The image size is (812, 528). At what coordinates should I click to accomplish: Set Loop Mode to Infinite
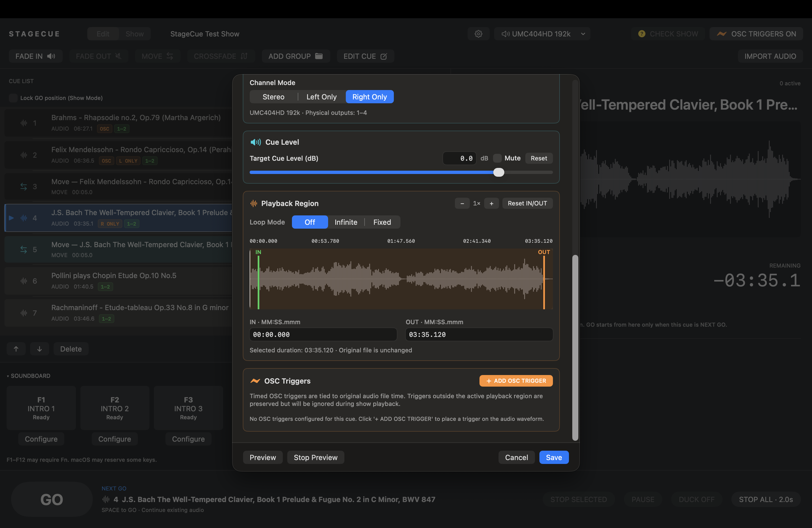[346, 222]
